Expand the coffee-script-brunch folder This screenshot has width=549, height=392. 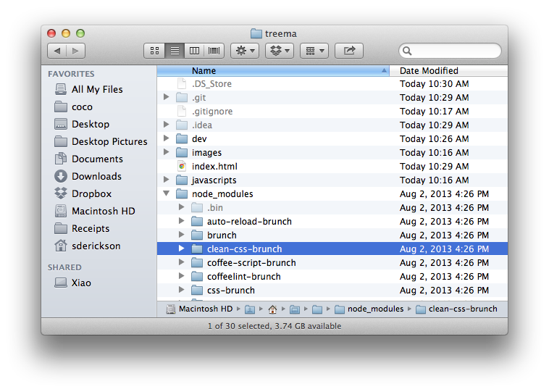click(x=181, y=262)
